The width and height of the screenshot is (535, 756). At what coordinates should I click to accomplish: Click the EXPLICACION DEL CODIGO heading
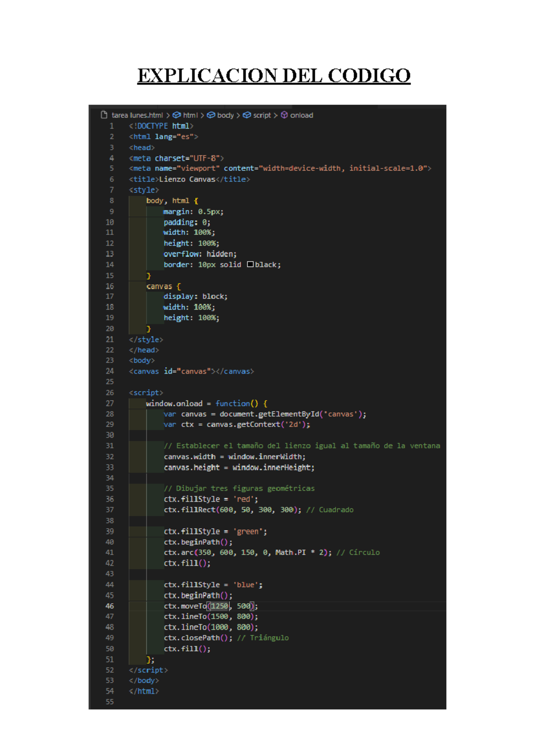coord(274,75)
